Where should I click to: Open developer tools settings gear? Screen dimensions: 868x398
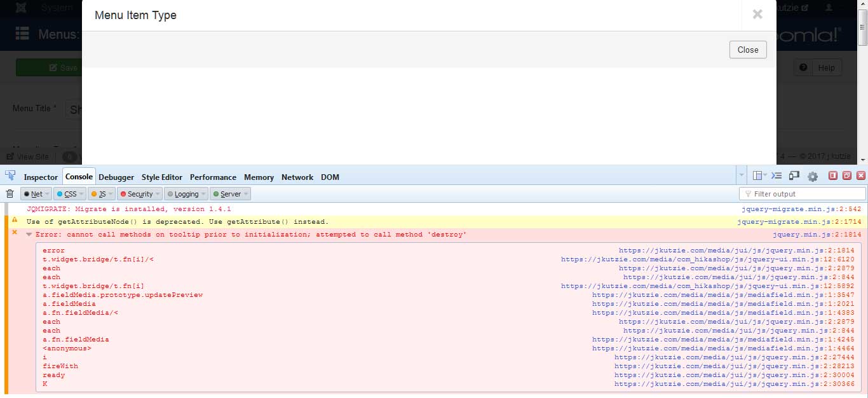point(812,176)
